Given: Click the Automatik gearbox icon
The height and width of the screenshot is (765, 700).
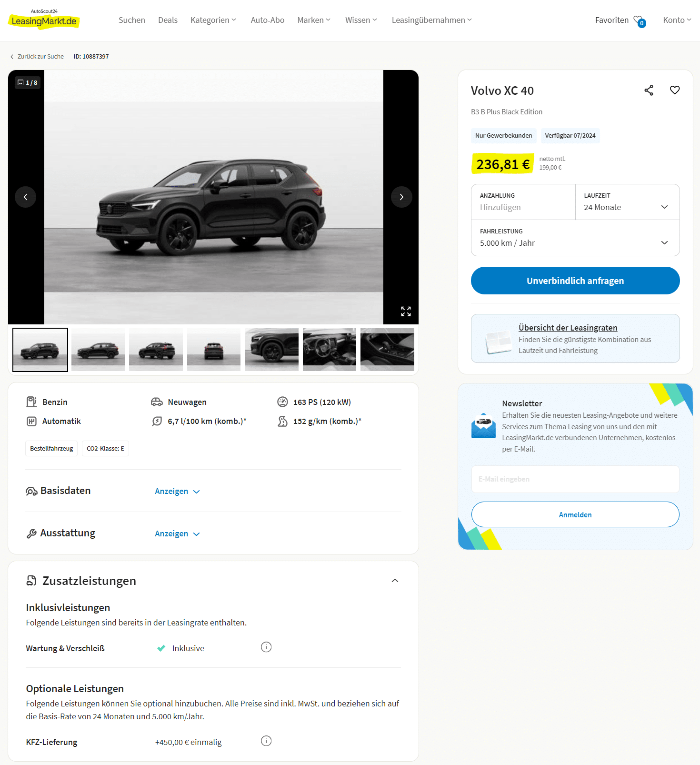Looking at the screenshot, I should click(31, 421).
